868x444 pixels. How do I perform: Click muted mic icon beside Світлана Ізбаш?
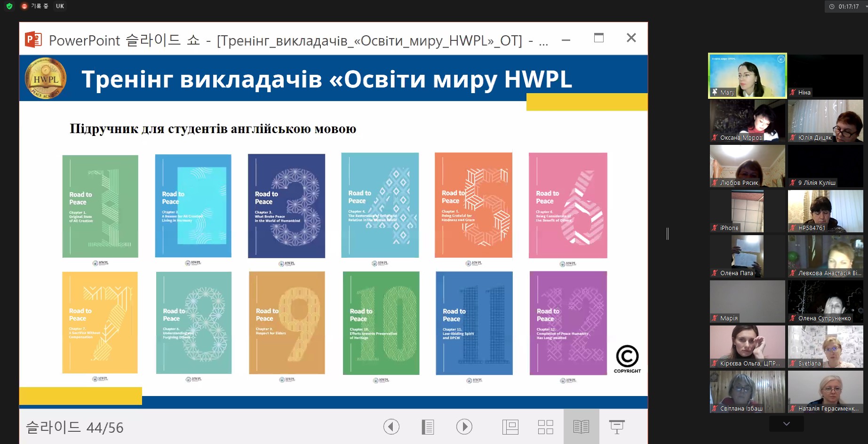(715, 408)
